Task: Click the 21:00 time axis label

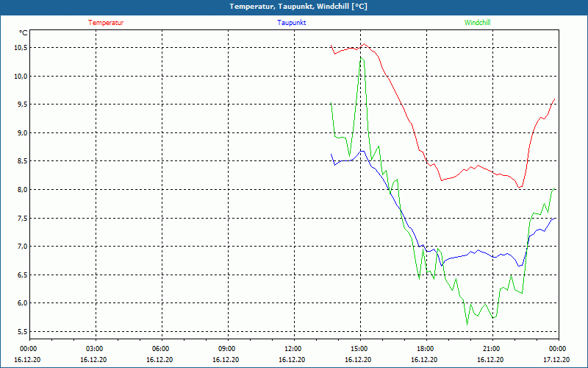Action: pos(491,348)
